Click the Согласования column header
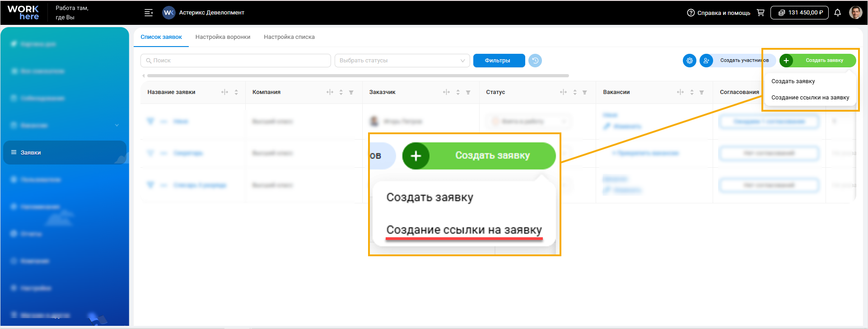The image size is (868, 329). (x=739, y=92)
